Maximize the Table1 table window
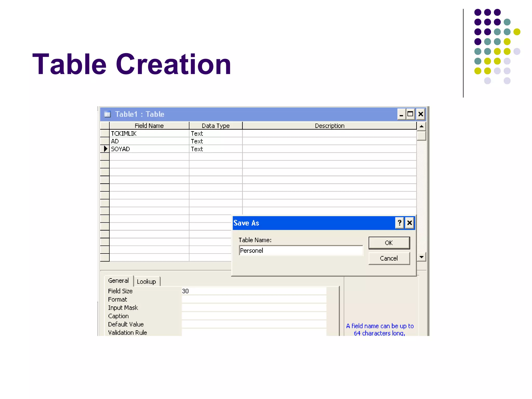 click(410, 114)
